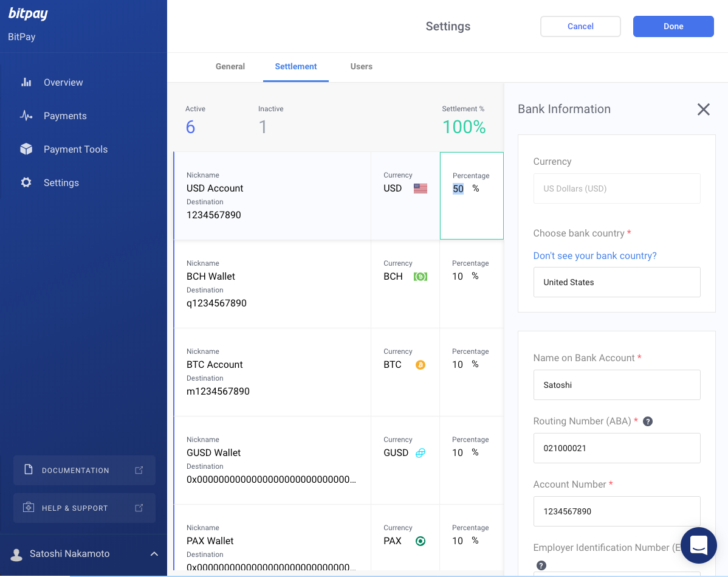Open the Routing Number help tooltip icon
The height and width of the screenshot is (577, 728).
[647, 421]
